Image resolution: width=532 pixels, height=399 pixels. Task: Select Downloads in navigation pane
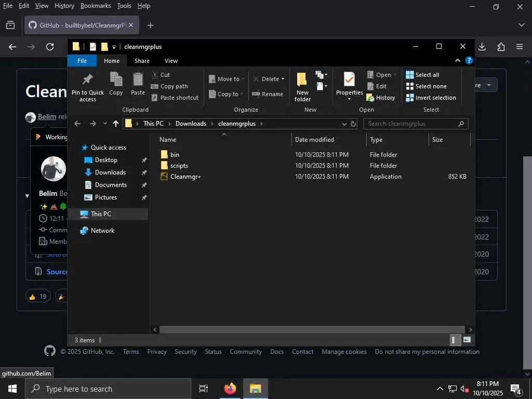click(x=110, y=172)
